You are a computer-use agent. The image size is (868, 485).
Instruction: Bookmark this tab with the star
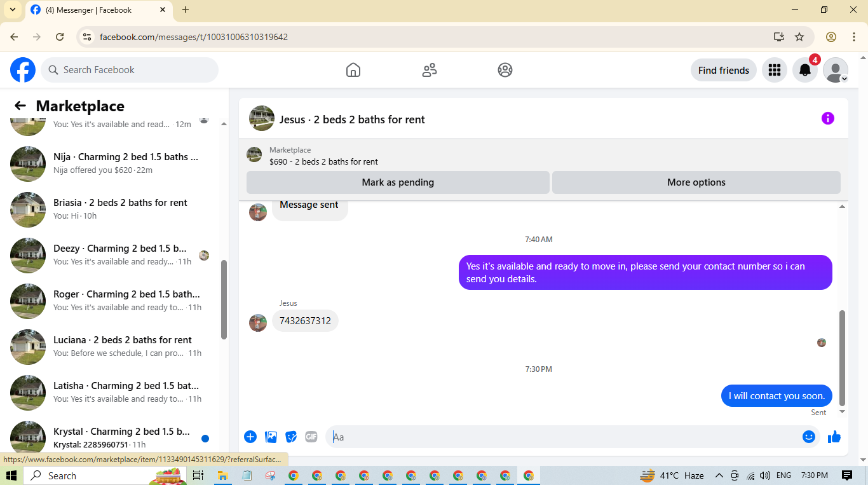[x=799, y=37]
